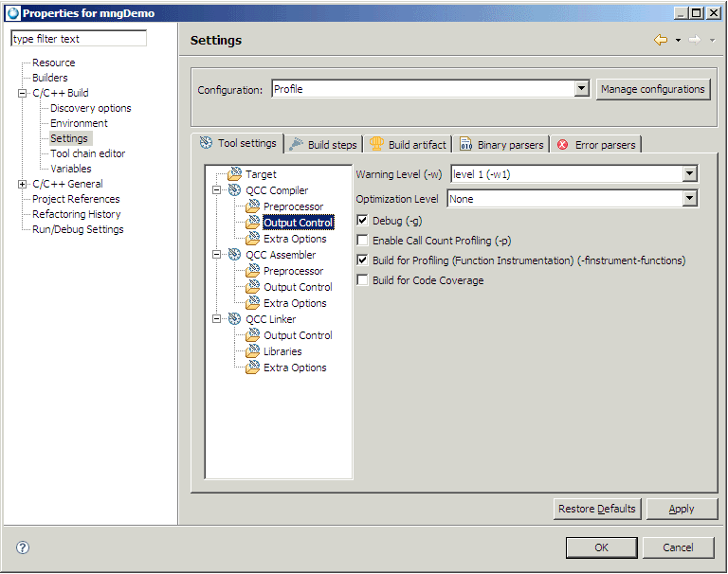Click the Libraries option icon under Linker
728x574 pixels.
[x=252, y=351]
